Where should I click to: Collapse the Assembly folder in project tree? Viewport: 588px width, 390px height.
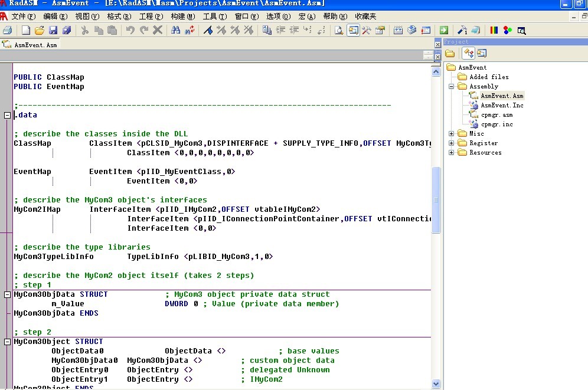coord(452,87)
